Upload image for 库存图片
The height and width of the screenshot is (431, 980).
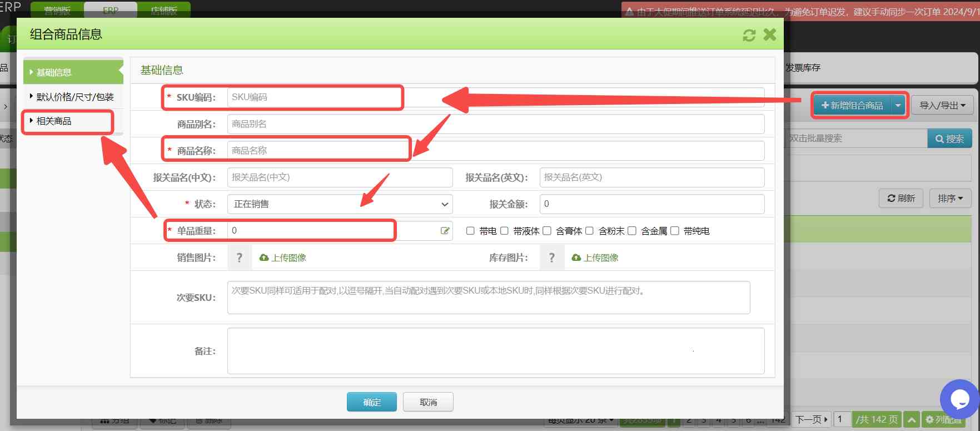(595, 257)
